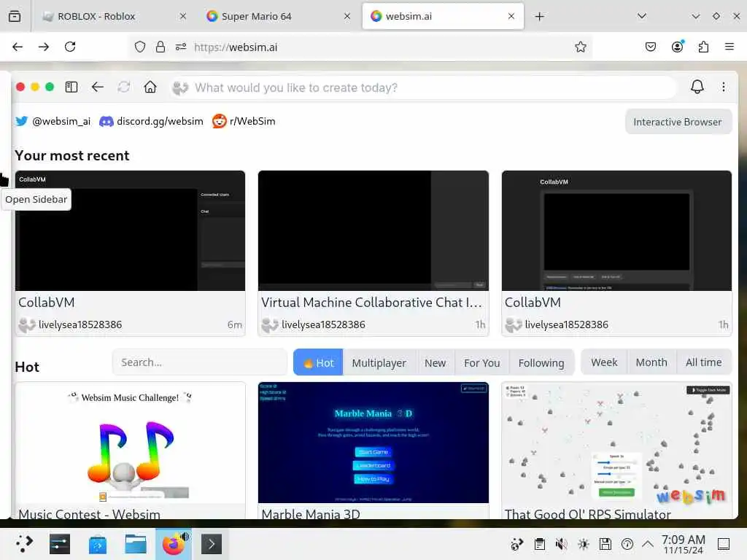Open the site permissions icon in address bar

(x=181, y=47)
